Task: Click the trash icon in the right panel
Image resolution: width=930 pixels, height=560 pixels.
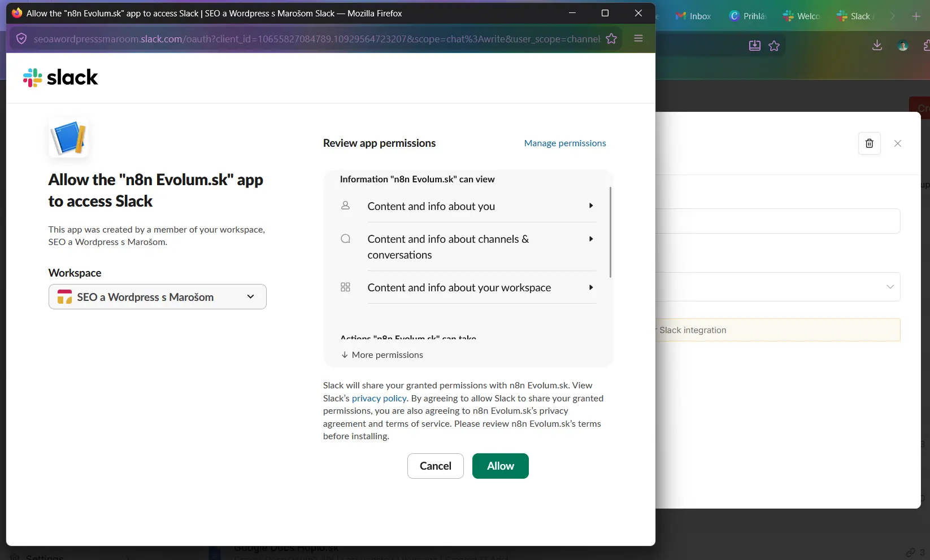Action: click(869, 143)
